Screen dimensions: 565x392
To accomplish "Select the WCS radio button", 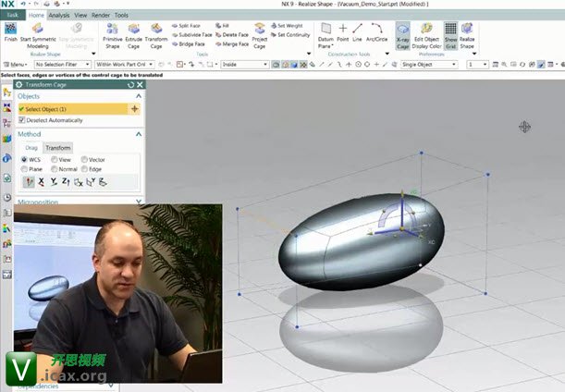I will [24, 159].
